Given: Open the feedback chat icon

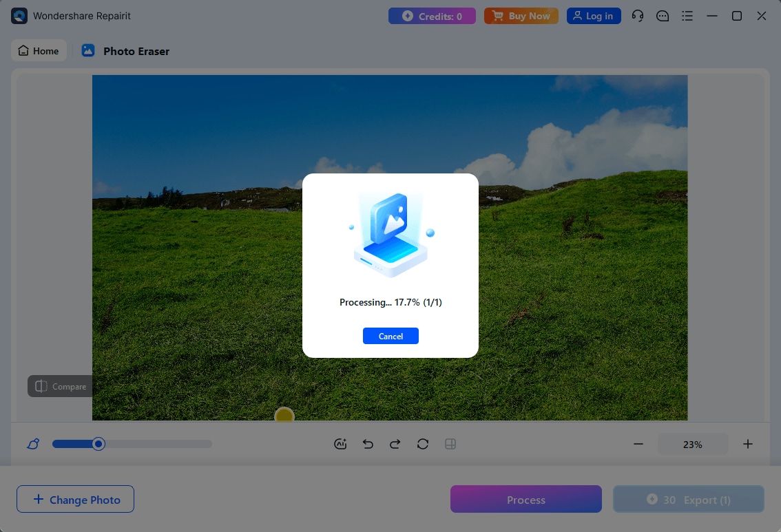Looking at the screenshot, I should coord(663,15).
